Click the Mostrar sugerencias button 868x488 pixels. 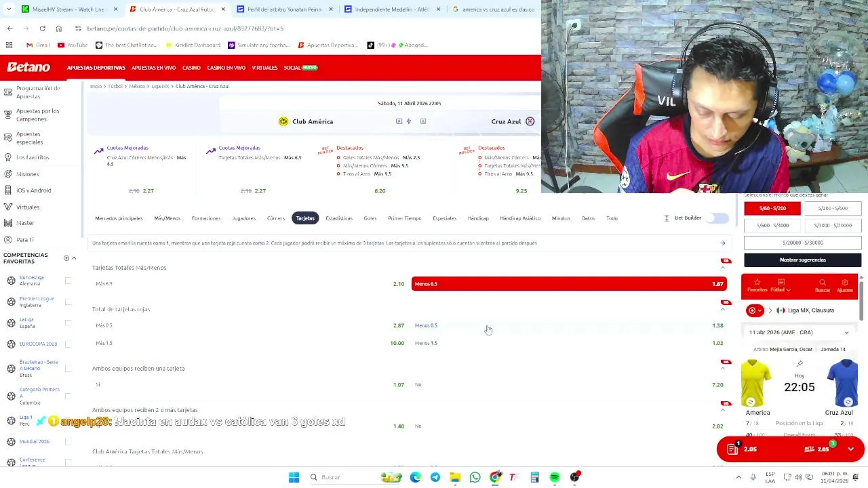pos(802,260)
